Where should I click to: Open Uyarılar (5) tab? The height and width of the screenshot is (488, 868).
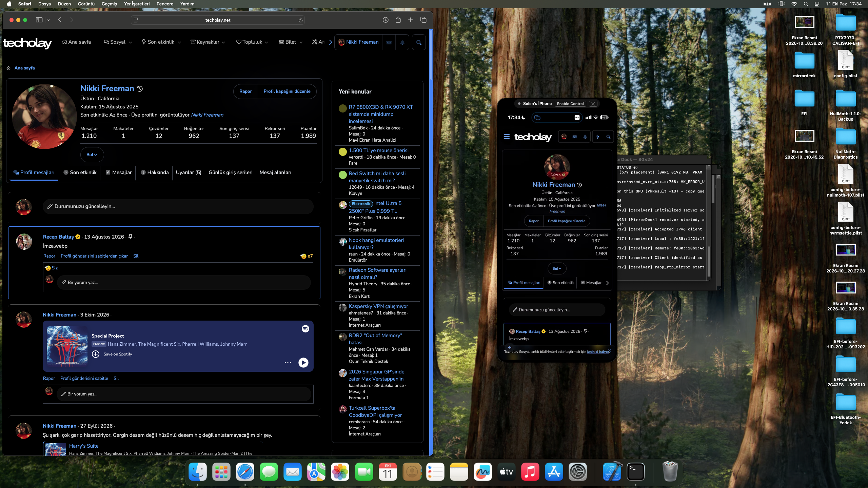pos(189,172)
